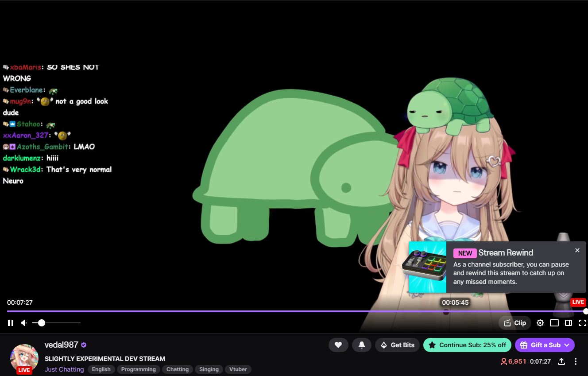The image size is (588, 376).
Task: Click the Get Bits button
Action: (397, 345)
